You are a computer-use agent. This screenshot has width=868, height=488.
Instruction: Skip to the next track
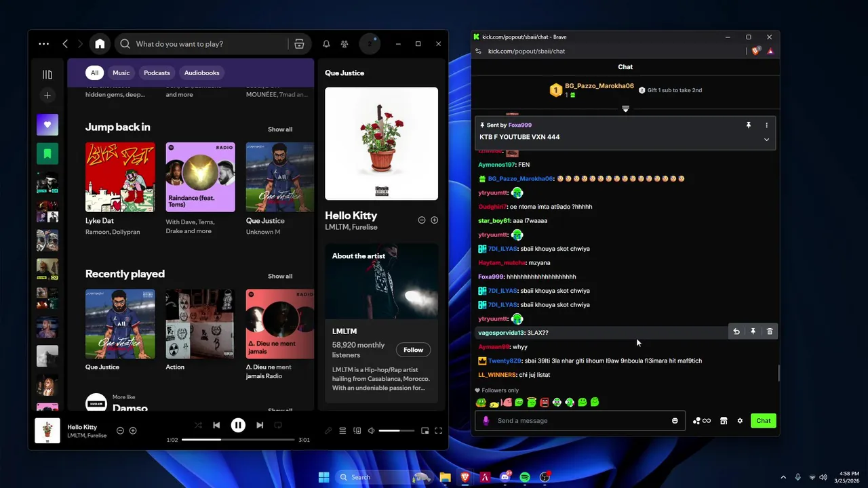click(x=260, y=426)
